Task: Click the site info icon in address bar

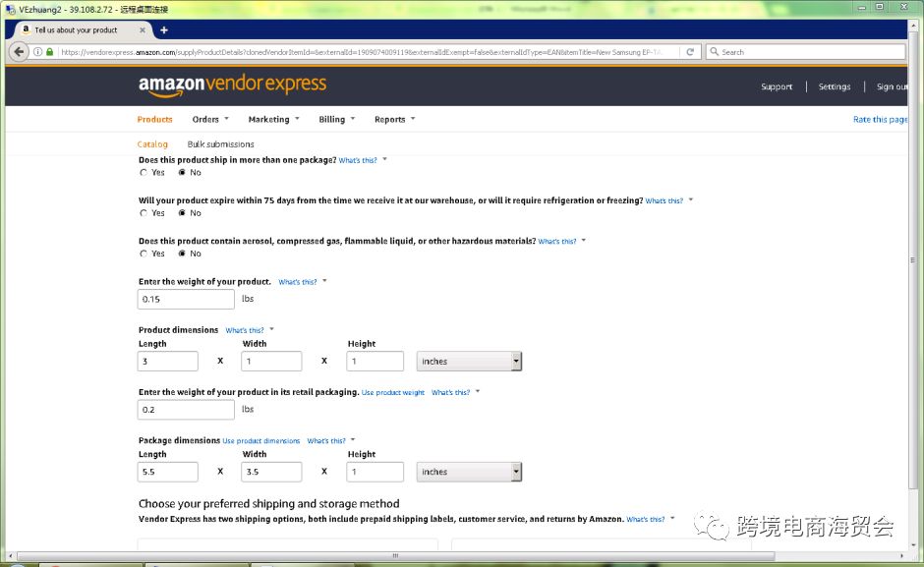Action: [37, 52]
